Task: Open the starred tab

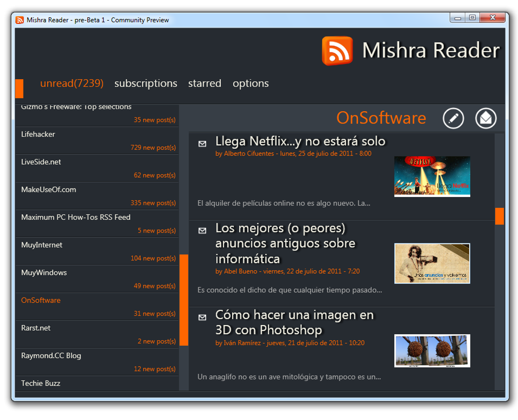Action: [205, 83]
